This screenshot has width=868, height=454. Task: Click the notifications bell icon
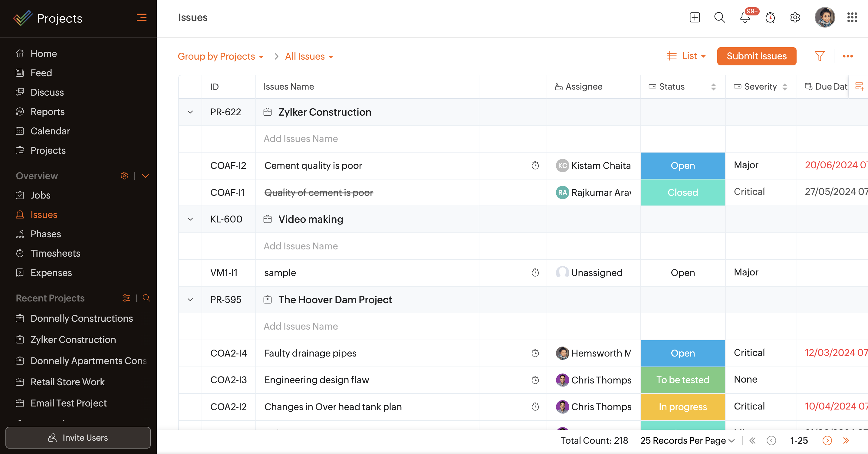tap(745, 18)
